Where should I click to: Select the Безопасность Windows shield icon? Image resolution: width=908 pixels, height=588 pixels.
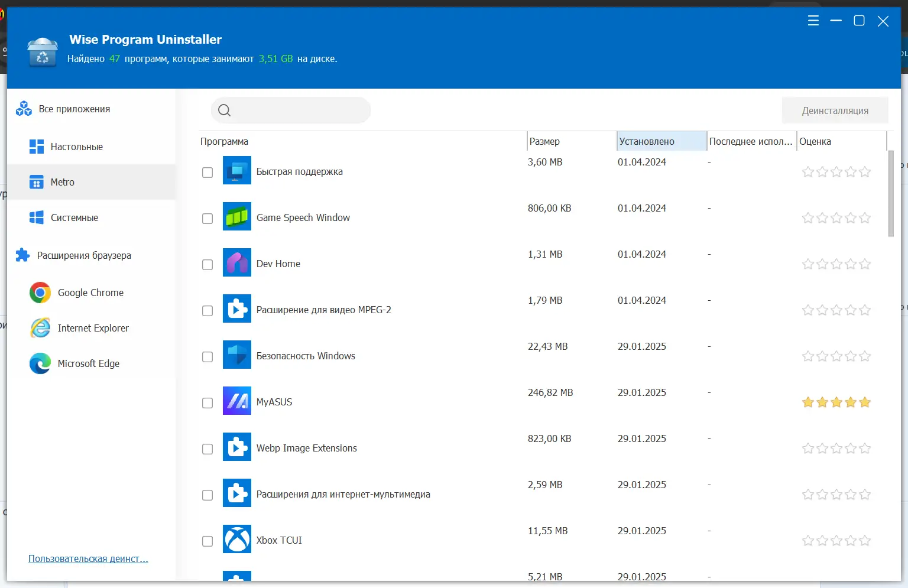[x=237, y=355]
